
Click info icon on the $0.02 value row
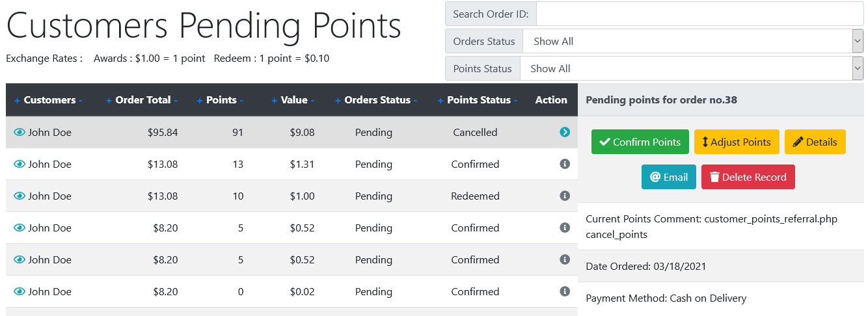tap(565, 291)
